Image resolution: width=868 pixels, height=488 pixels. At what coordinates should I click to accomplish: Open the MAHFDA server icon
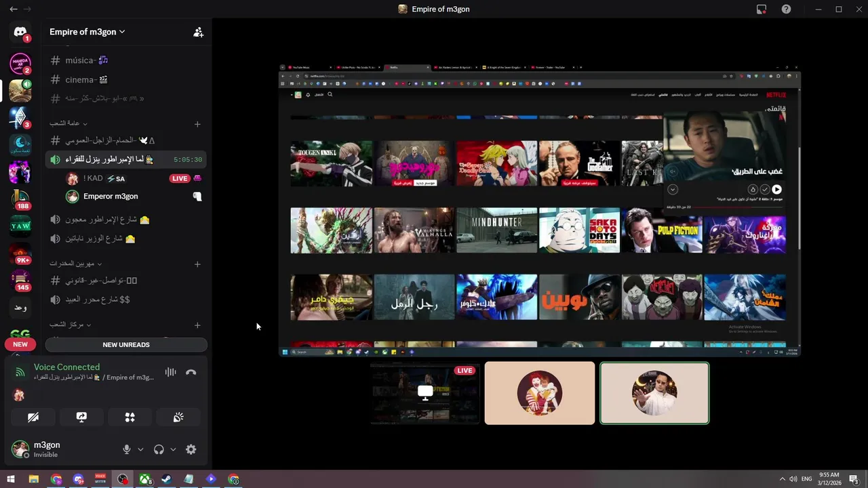20,63
